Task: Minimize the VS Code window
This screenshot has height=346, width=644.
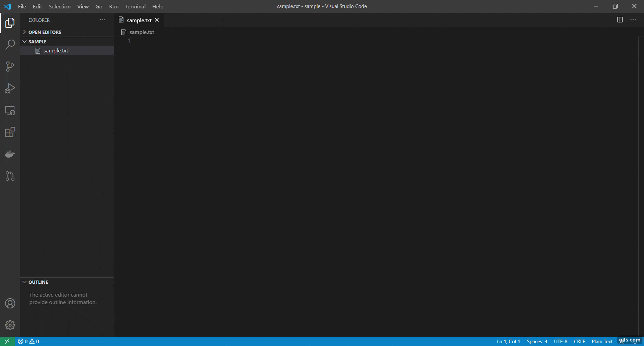Action: (596, 6)
